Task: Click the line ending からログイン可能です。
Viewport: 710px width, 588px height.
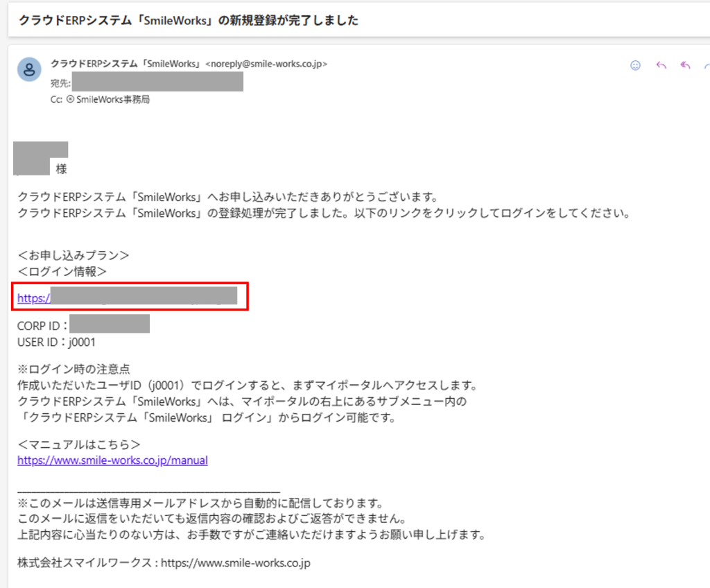Action: pyautogui.click(x=207, y=417)
